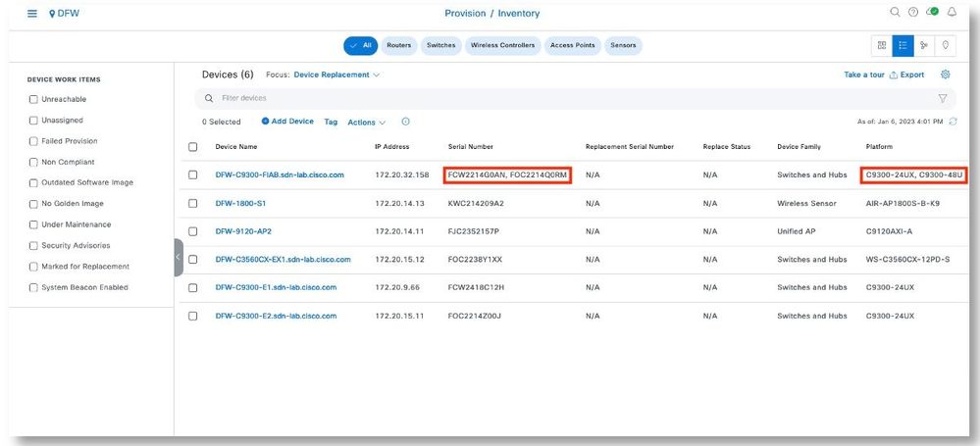Check the Unreachable work item

click(x=33, y=99)
